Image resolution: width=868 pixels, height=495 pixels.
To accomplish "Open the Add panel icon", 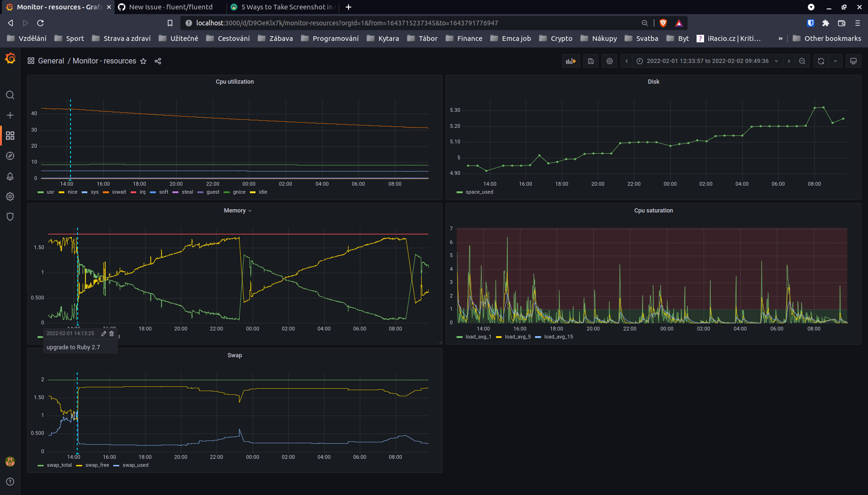I will tap(571, 61).
